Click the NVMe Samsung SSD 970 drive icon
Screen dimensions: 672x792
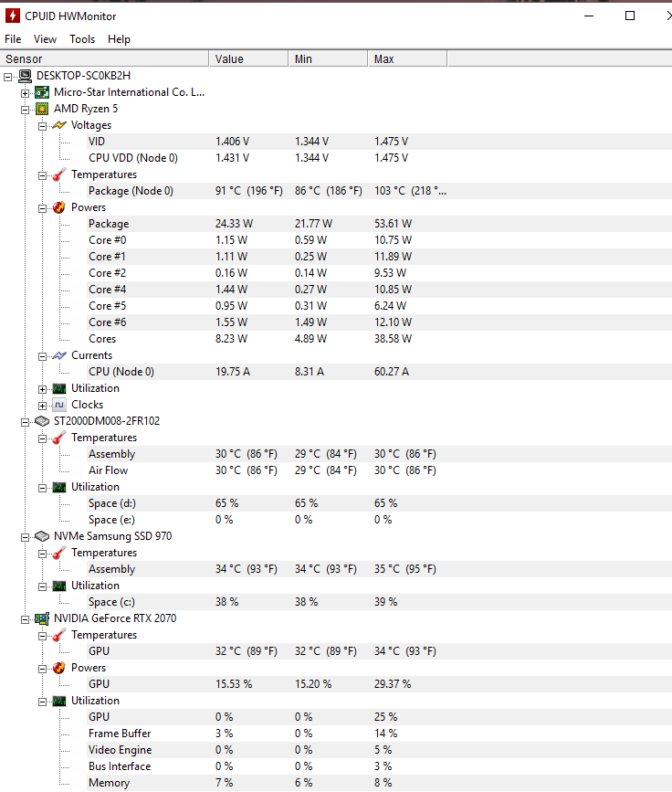pyautogui.click(x=42, y=536)
